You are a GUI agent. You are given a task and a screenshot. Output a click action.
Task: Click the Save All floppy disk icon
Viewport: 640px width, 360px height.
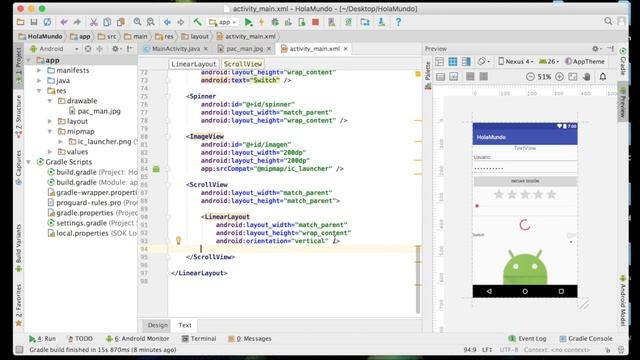coord(34,22)
